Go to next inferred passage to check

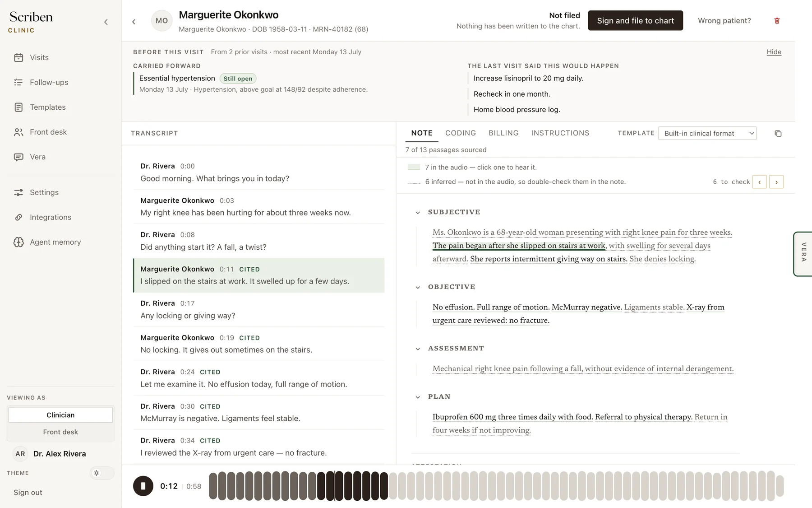tap(776, 182)
